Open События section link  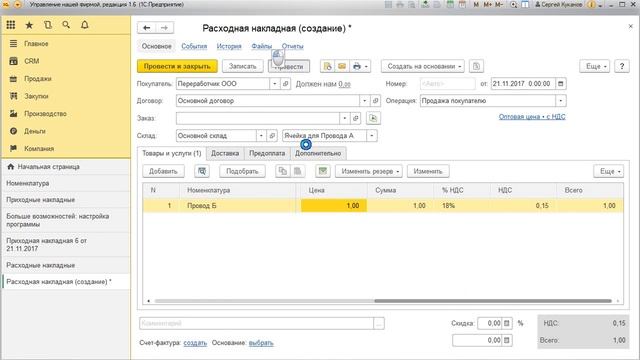pyautogui.click(x=194, y=46)
